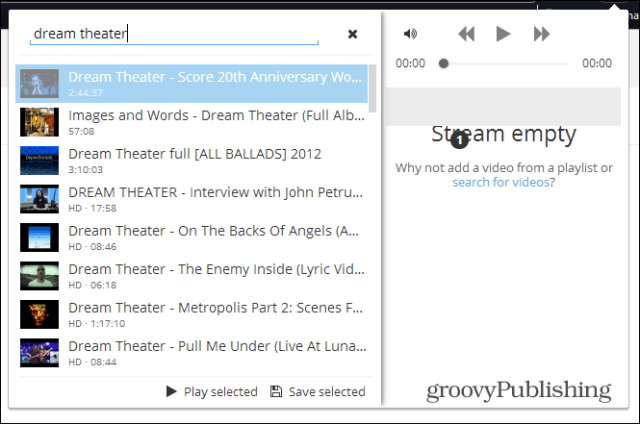Open thumbnail of ALL BALLADS 2012 video
The height and width of the screenshot is (424, 640).
tap(39, 160)
